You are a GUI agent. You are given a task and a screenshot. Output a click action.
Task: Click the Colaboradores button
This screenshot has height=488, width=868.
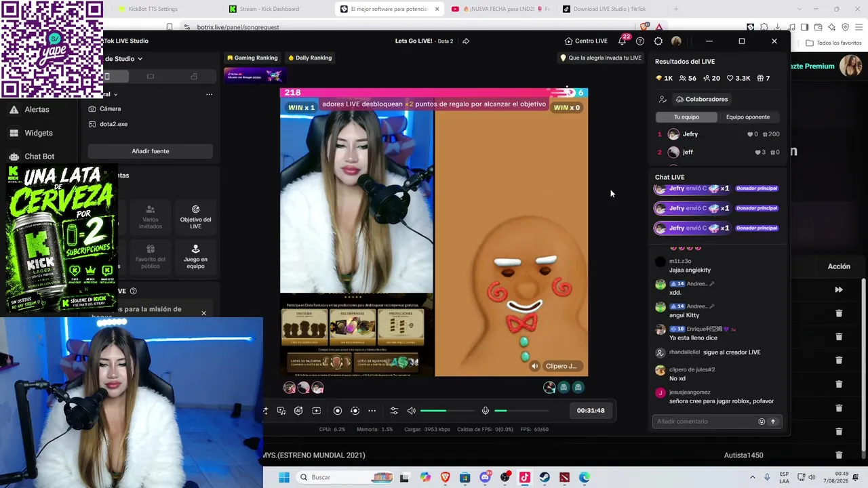[701, 99]
